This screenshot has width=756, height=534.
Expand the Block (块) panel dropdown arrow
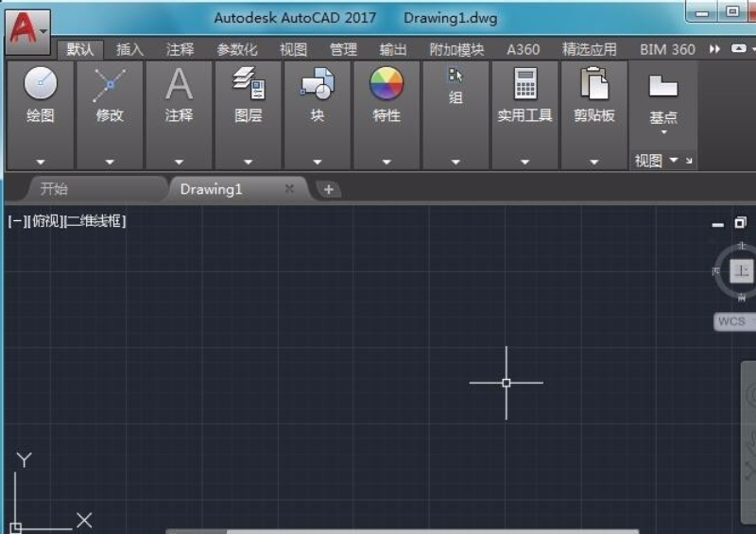click(318, 162)
